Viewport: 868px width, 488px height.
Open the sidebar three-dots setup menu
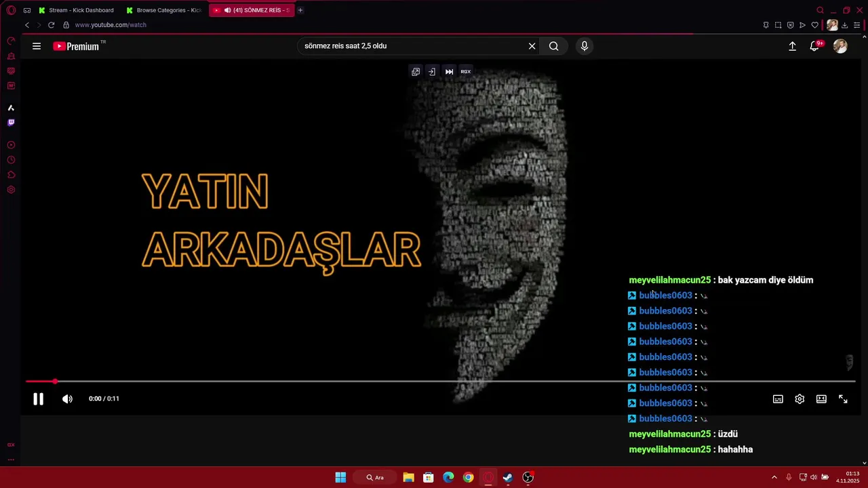pos(11,459)
